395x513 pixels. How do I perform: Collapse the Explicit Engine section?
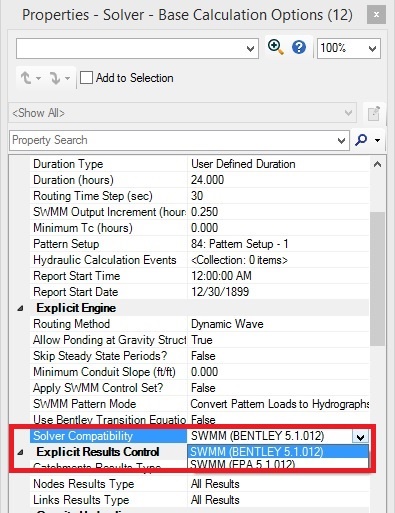(x=20, y=308)
